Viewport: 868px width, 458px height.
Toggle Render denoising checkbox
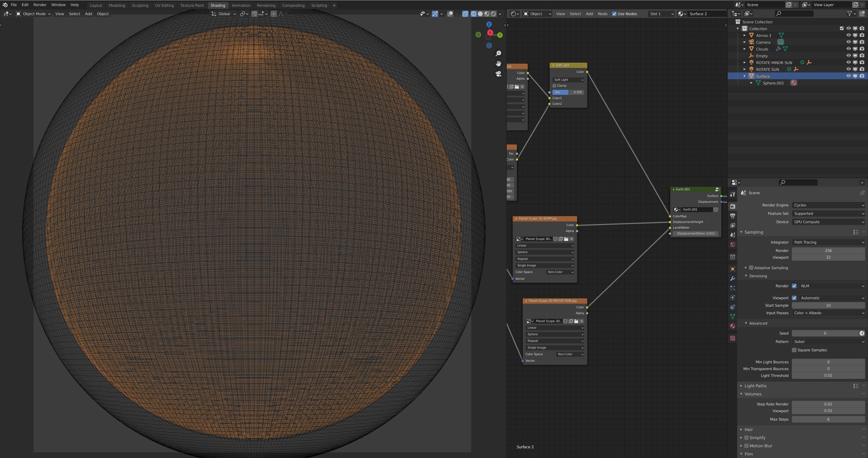pyautogui.click(x=794, y=286)
